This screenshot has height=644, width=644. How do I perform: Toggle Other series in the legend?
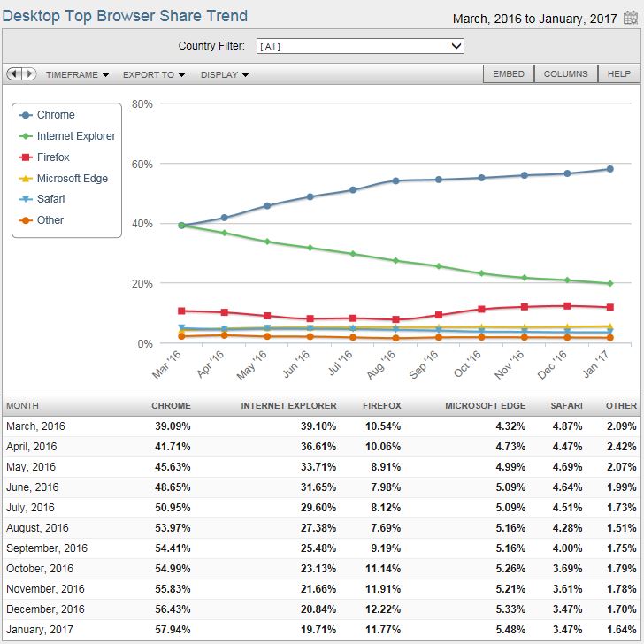pyautogui.click(x=41, y=220)
